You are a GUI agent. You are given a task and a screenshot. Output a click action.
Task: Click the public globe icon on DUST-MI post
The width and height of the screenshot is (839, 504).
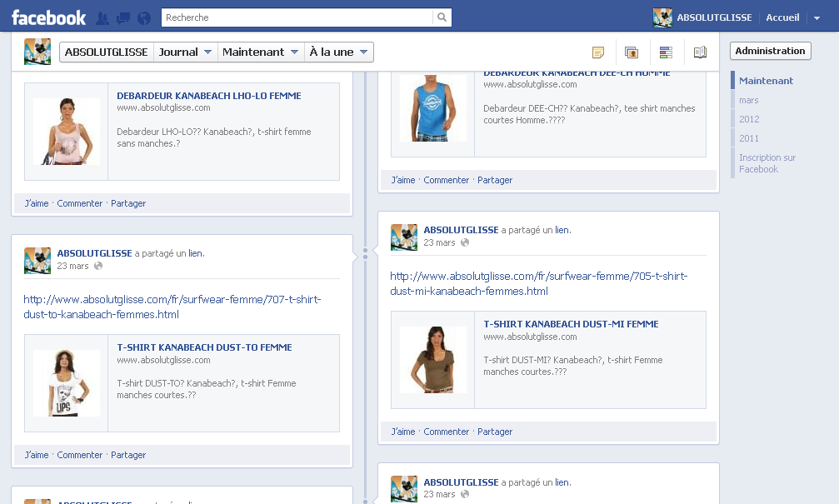point(464,242)
